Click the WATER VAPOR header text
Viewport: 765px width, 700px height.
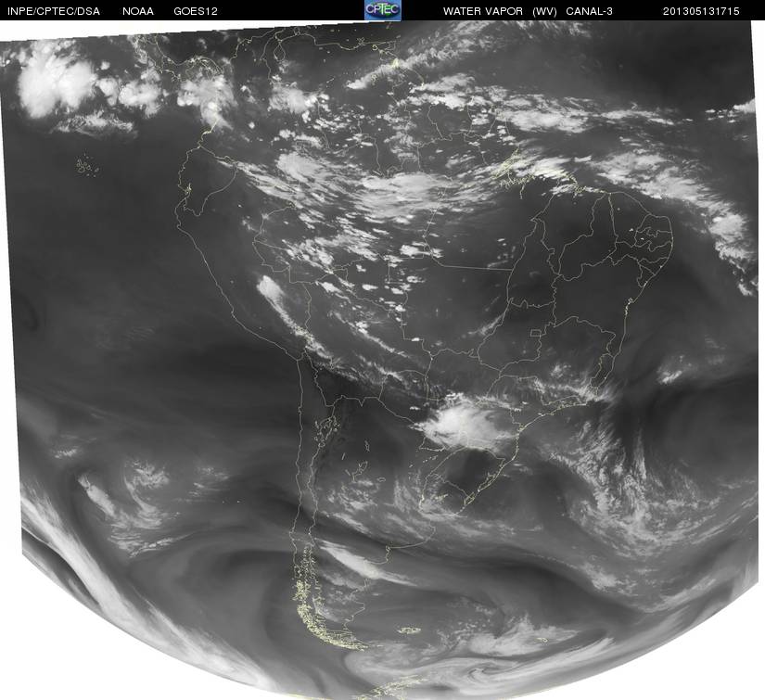pos(483,11)
